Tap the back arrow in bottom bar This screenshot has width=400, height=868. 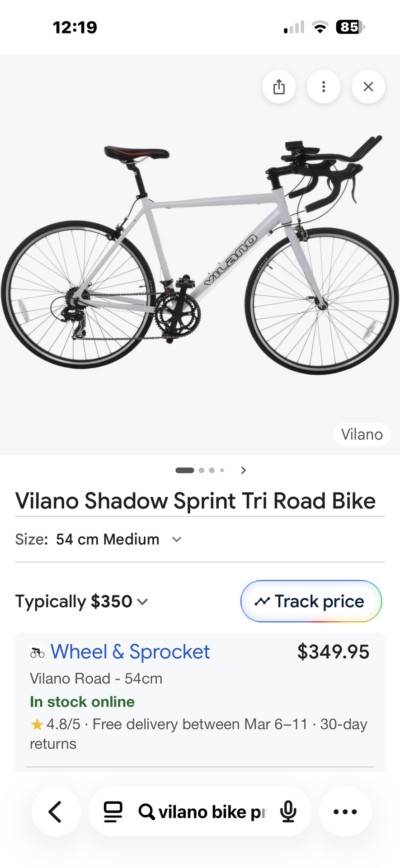click(x=56, y=811)
